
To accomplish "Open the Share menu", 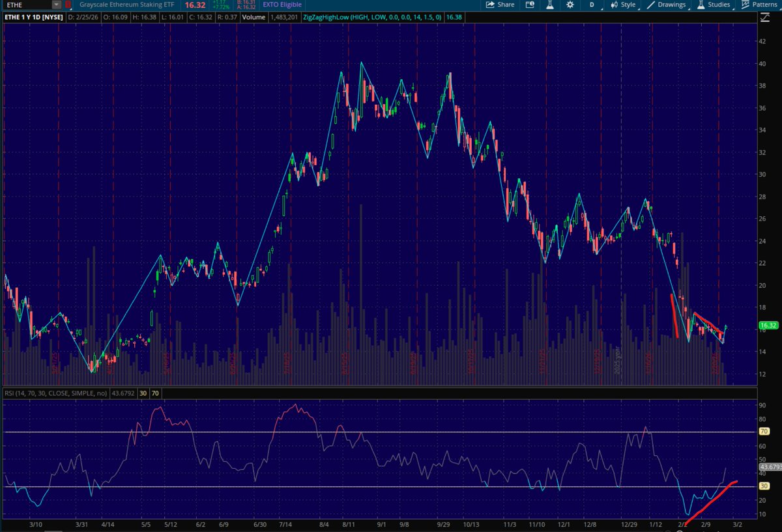I will tap(500, 5).
